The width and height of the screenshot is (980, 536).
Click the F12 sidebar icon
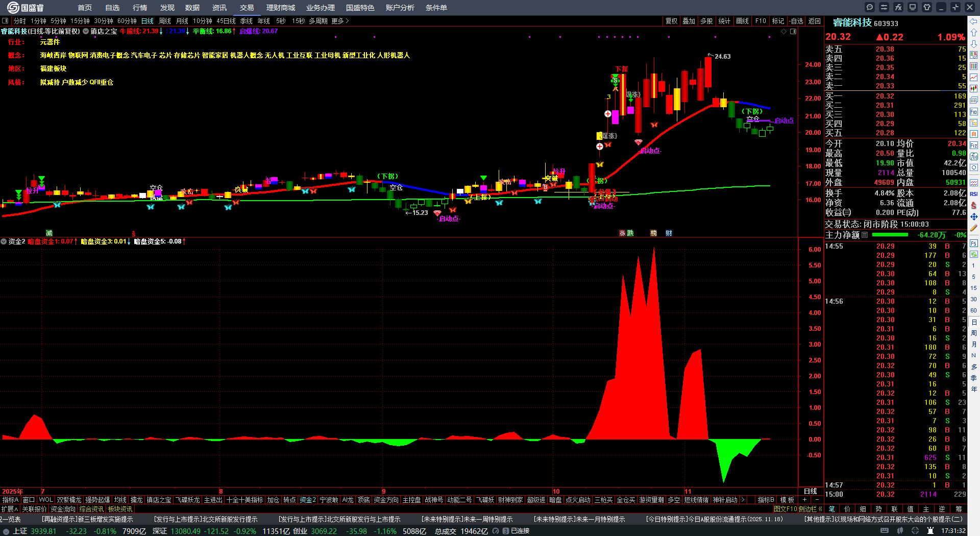[x=974, y=145]
